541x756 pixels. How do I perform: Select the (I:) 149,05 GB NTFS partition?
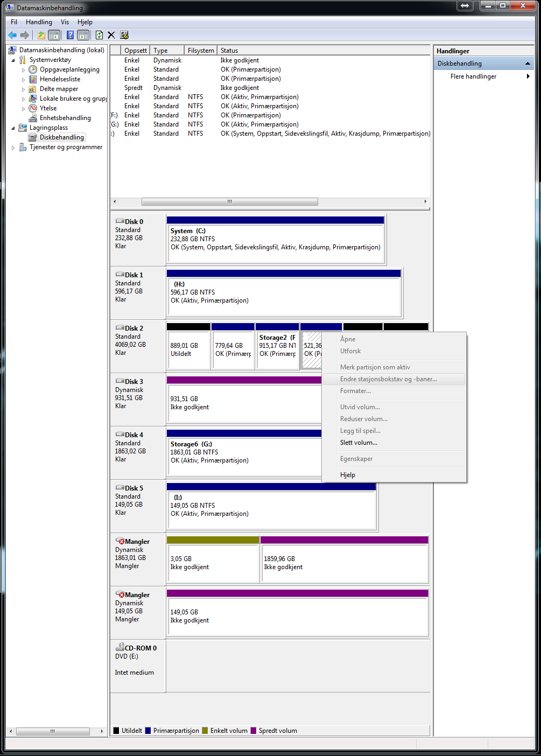pos(271,507)
